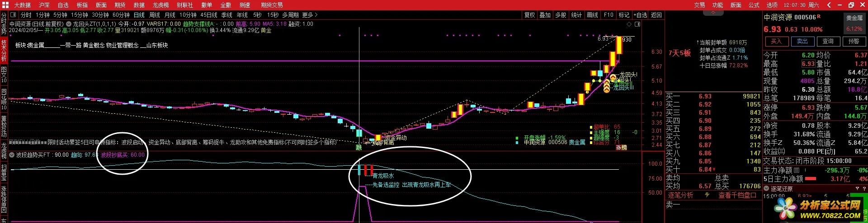Select the 画线 drawing tool button
This screenshot has height=223, width=868.
592,15
